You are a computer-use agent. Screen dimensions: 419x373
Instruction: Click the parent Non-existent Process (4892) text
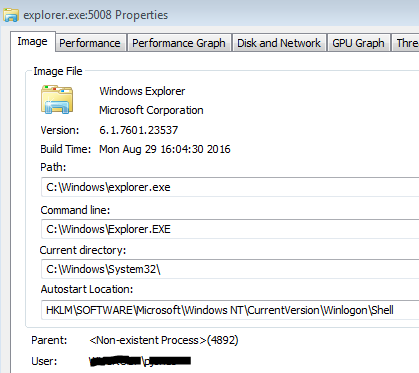[164, 340]
